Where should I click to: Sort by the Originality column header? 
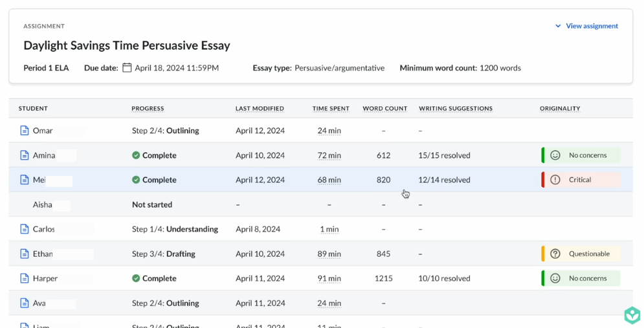pos(560,109)
